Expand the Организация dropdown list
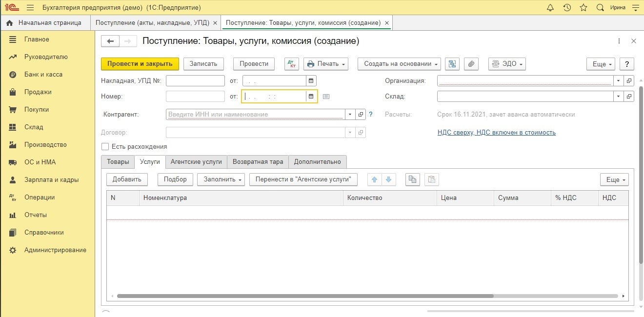Viewport: 644px width, 317px height. click(619, 81)
